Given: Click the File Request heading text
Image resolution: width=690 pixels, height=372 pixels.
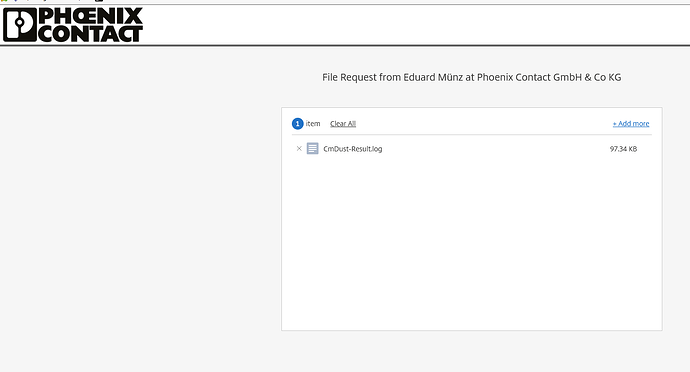Looking at the screenshot, I should [471, 77].
